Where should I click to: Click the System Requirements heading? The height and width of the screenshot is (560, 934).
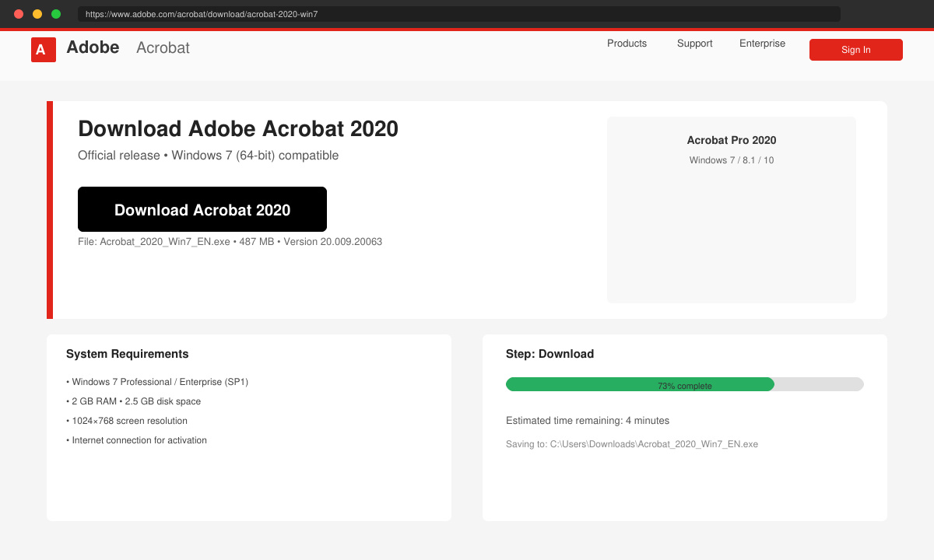[128, 354]
